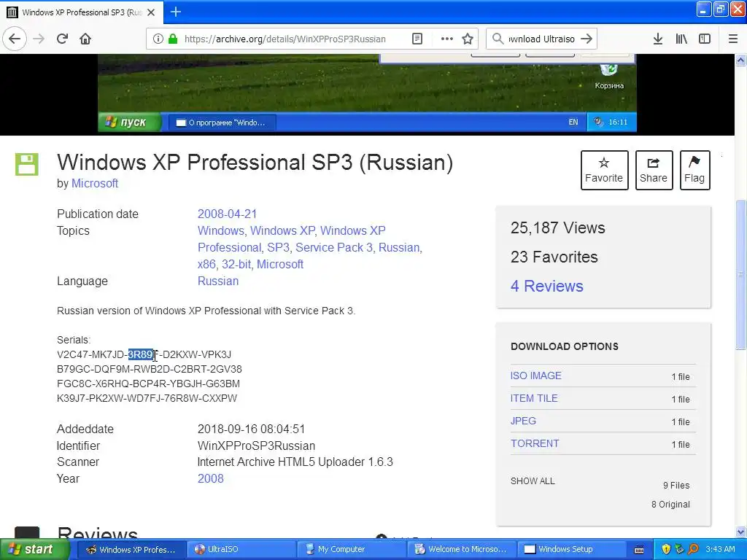
Task: Bookmark this page with the star icon
Action: [x=468, y=39]
